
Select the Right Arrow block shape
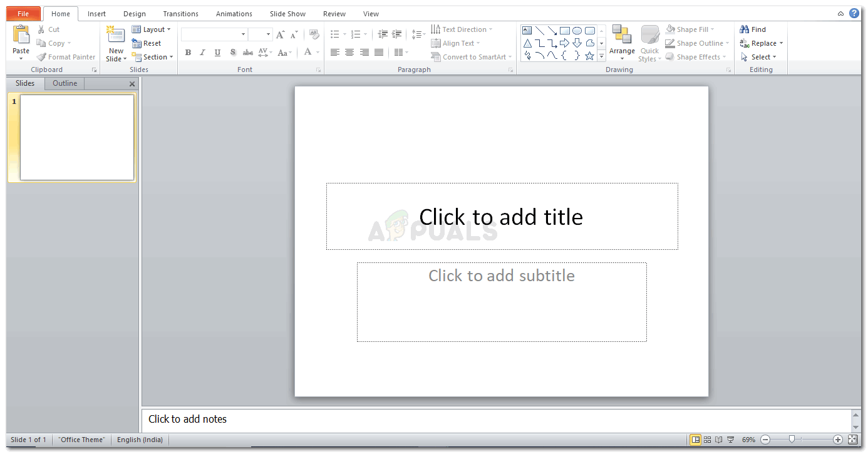click(564, 43)
